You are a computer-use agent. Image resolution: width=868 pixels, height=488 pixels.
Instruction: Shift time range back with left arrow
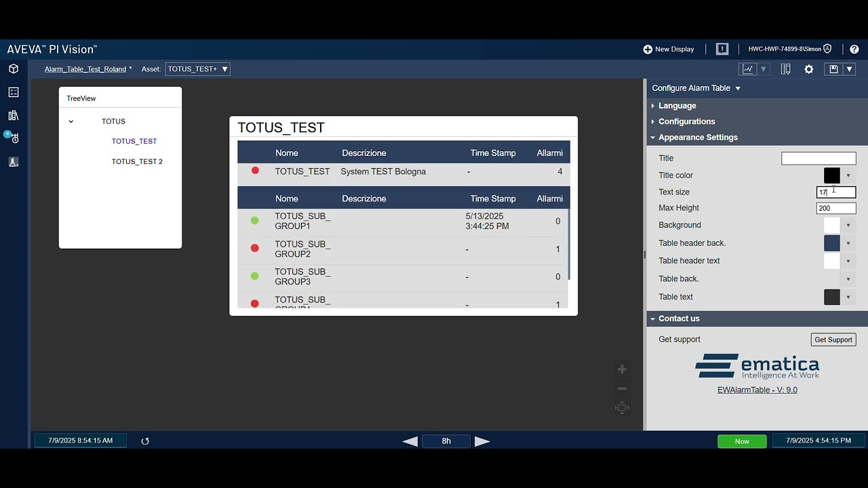click(410, 441)
